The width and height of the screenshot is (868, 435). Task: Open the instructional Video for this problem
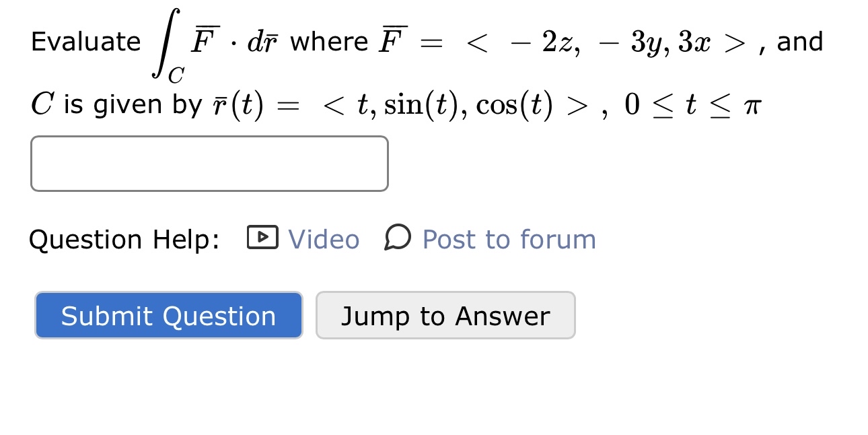pos(324,238)
